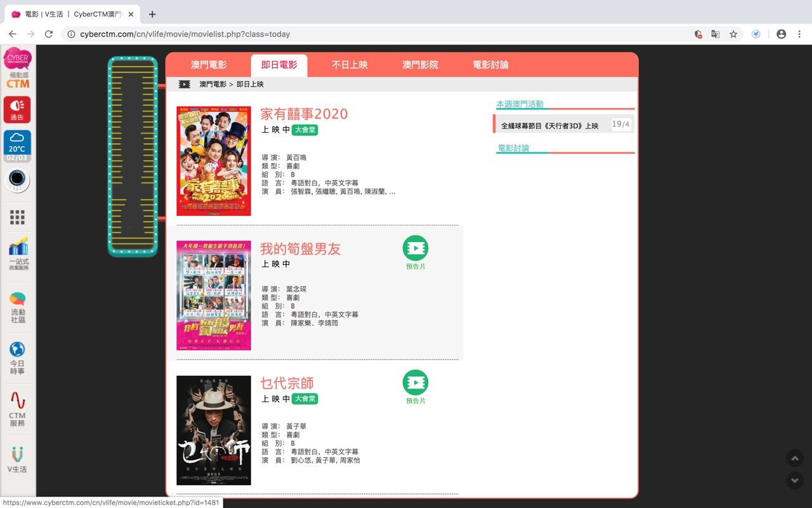Click the scroll-to-top round arrow button

pos(795,458)
